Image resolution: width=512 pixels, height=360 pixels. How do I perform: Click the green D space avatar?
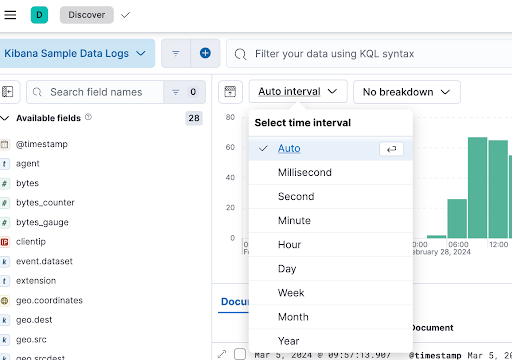tap(39, 15)
